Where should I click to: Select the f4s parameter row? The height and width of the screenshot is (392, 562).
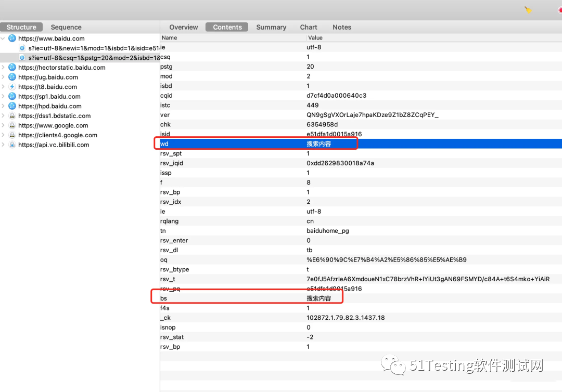(x=361, y=308)
